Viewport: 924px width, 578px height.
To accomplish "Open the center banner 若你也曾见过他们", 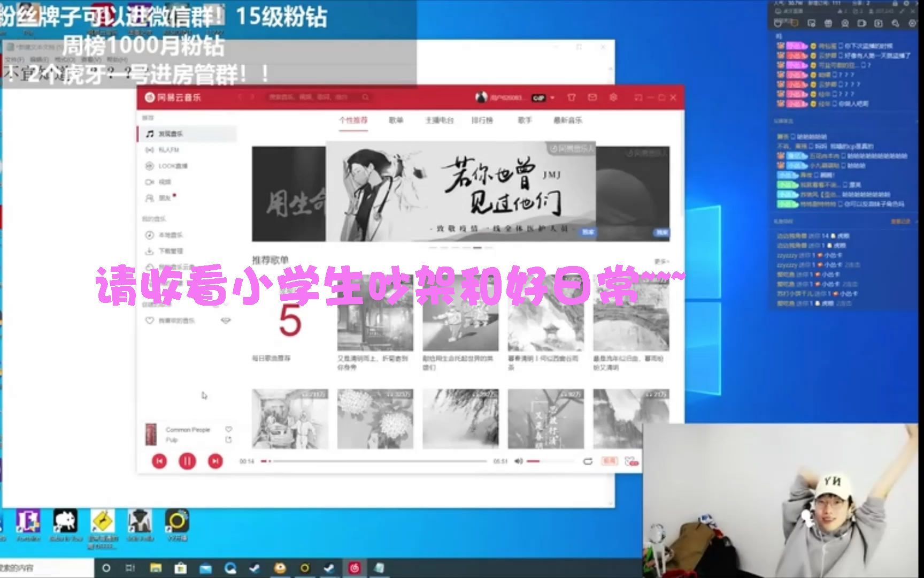I will click(x=460, y=192).
